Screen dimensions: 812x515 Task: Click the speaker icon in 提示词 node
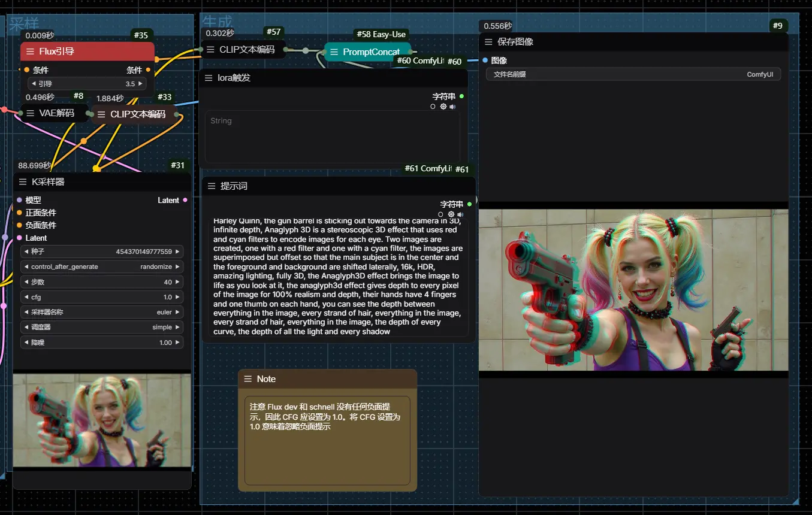[x=460, y=214]
